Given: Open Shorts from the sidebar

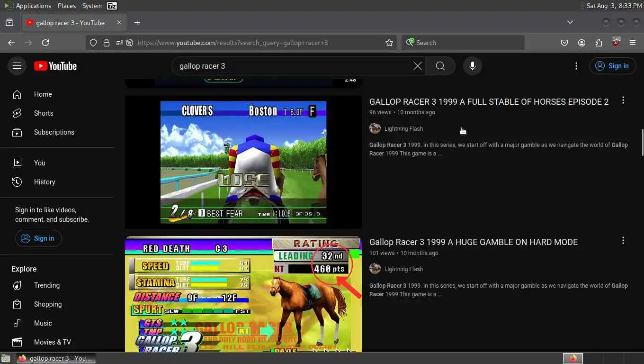Looking at the screenshot, I should coord(57,113).
